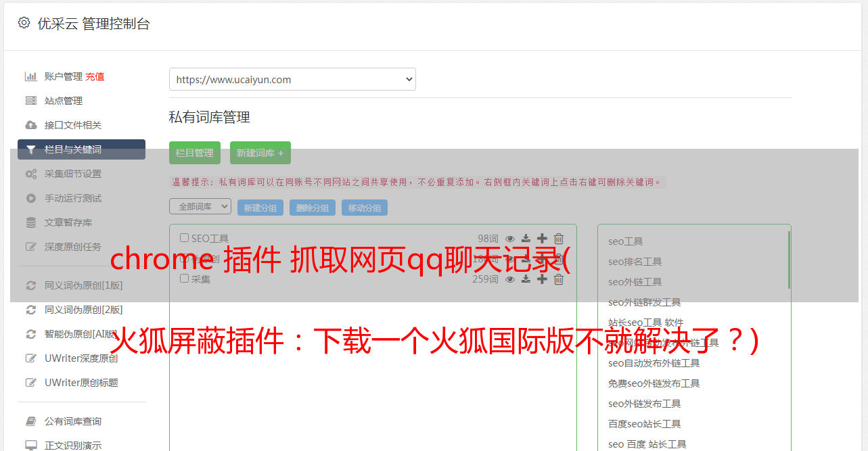This screenshot has height=451, width=868.
Task: Select keyword '免费seo外链发布工具' in right list
Action: (x=654, y=383)
